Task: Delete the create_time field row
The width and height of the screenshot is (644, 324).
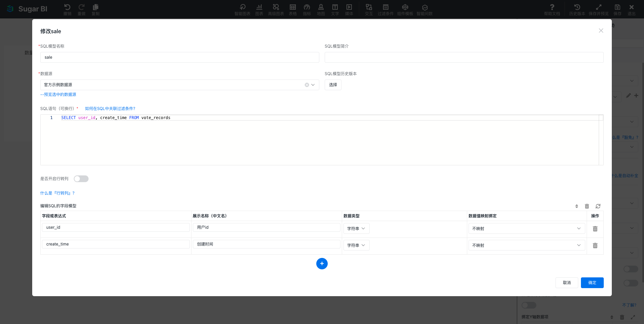Action: pos(595,246)
